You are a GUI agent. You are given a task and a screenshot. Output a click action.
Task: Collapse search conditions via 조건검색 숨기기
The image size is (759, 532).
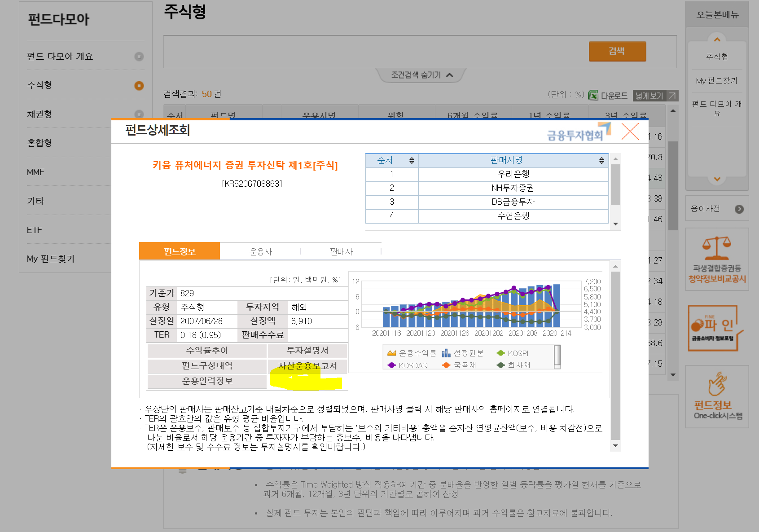[x=422, y=75]
